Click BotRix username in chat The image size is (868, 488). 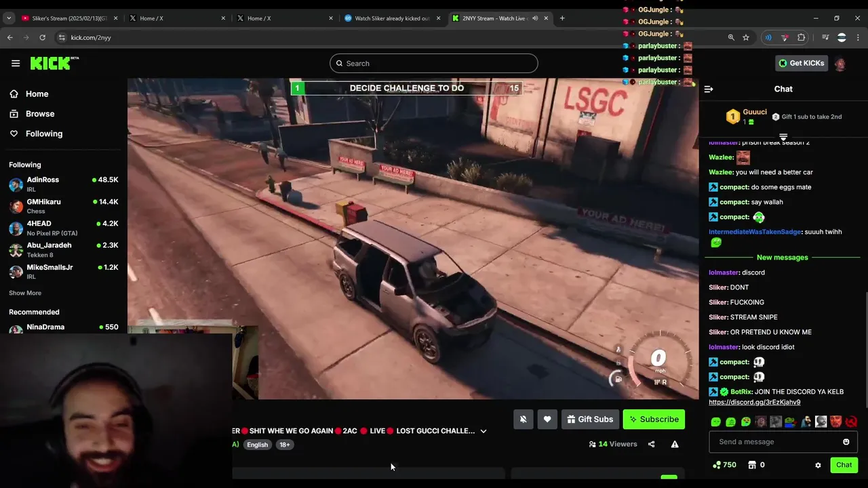741,392
